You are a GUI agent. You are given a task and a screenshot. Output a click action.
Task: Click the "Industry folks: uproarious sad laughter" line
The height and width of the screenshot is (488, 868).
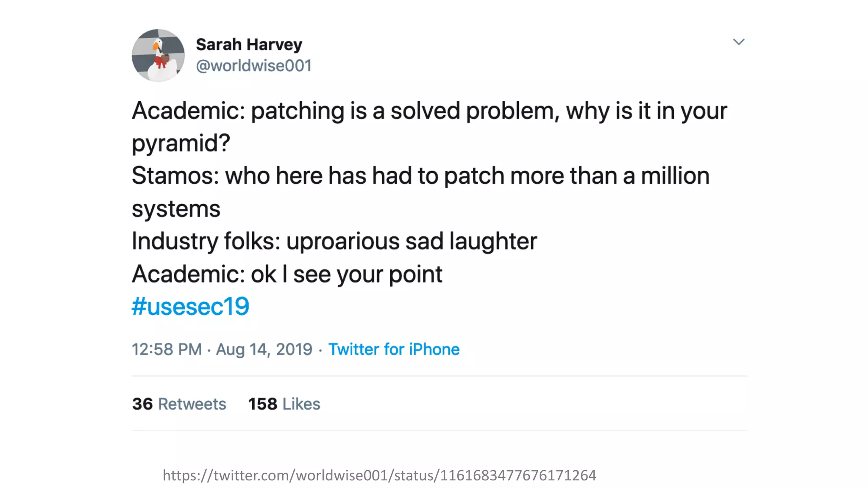coord(334,241)
